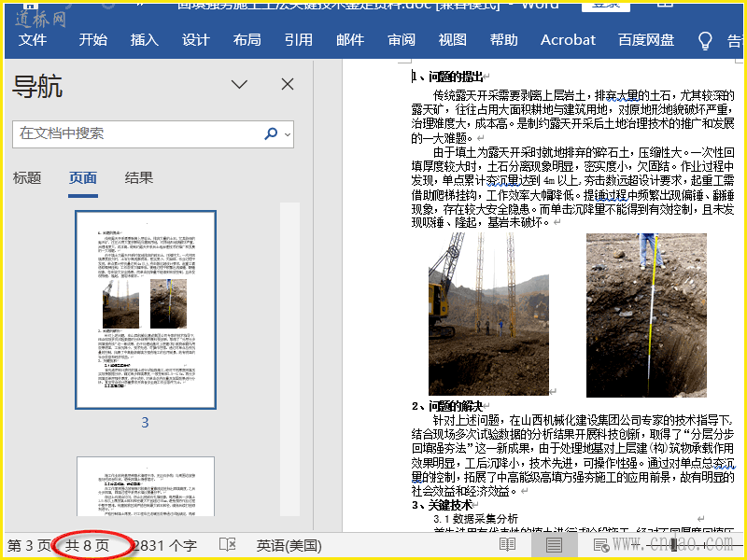
Task: Open the Acrobat ribbon tab
Action: 568,40
